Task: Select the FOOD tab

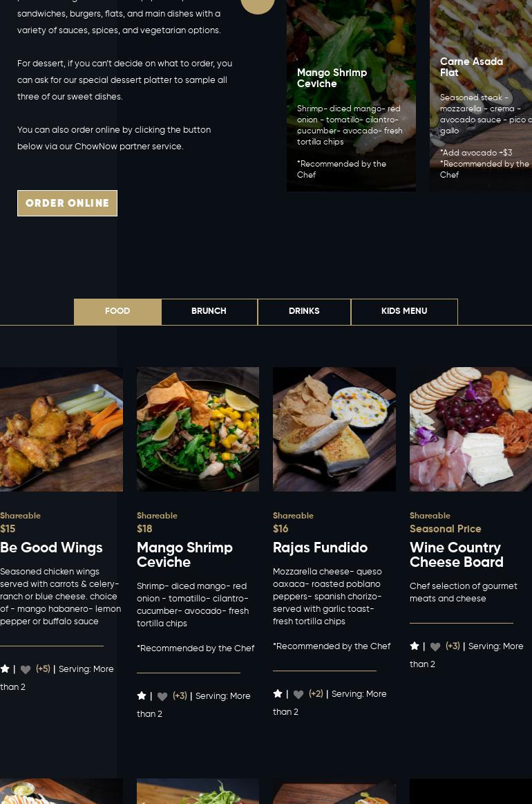Action: tap(117, 311)
